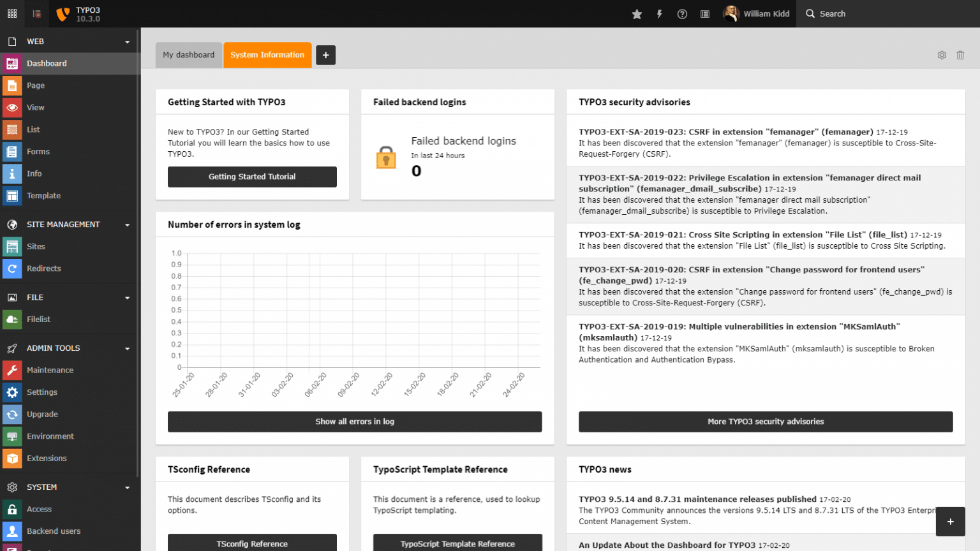Add a new dashboard with the plus tab
980x551 pixels.
(325, 55)
